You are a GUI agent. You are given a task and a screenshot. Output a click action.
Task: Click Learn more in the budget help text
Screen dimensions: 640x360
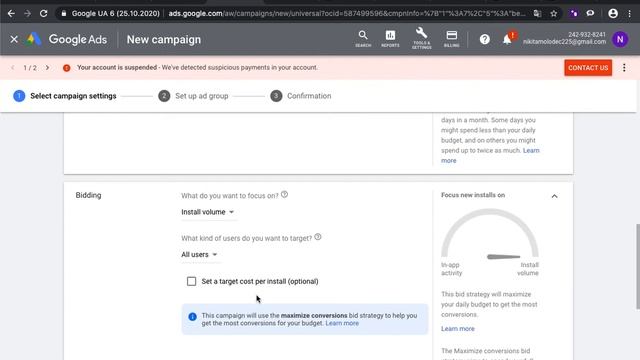pyautogui.click(x=531, y=151)
